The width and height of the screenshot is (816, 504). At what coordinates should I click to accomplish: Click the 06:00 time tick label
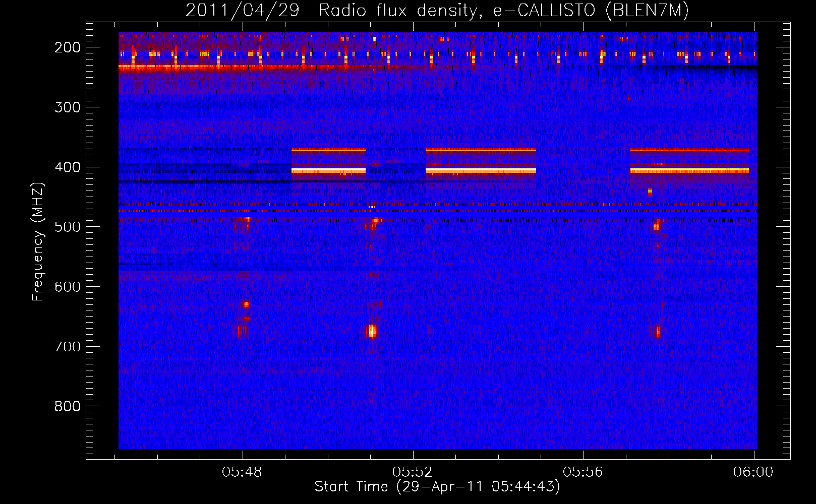point(753,472)
